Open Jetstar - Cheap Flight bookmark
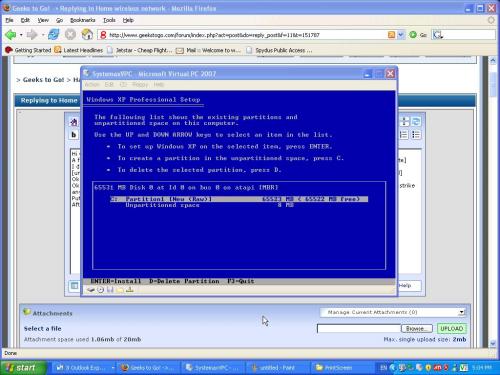The height and width of the screenshot is (375, 500). click(139, 50)
